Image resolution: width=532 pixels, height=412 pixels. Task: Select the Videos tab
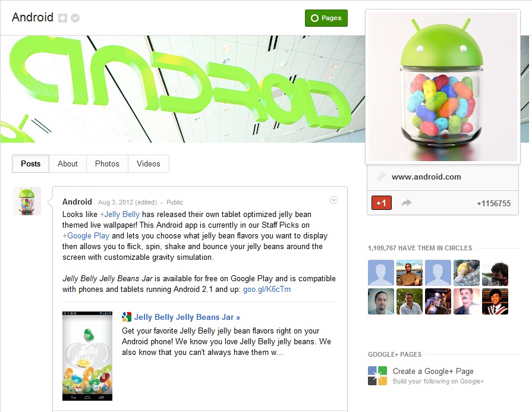148,164
